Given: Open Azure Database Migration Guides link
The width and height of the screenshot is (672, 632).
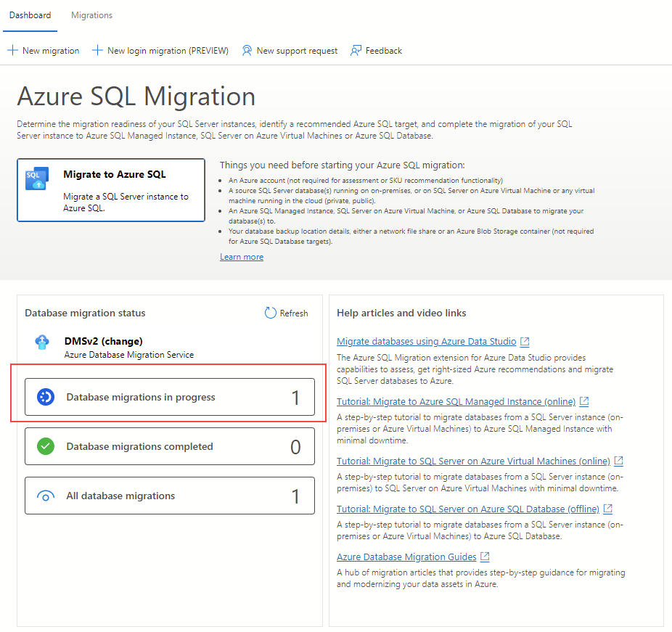Looking at the screenshot, I should tap(406, 557).
